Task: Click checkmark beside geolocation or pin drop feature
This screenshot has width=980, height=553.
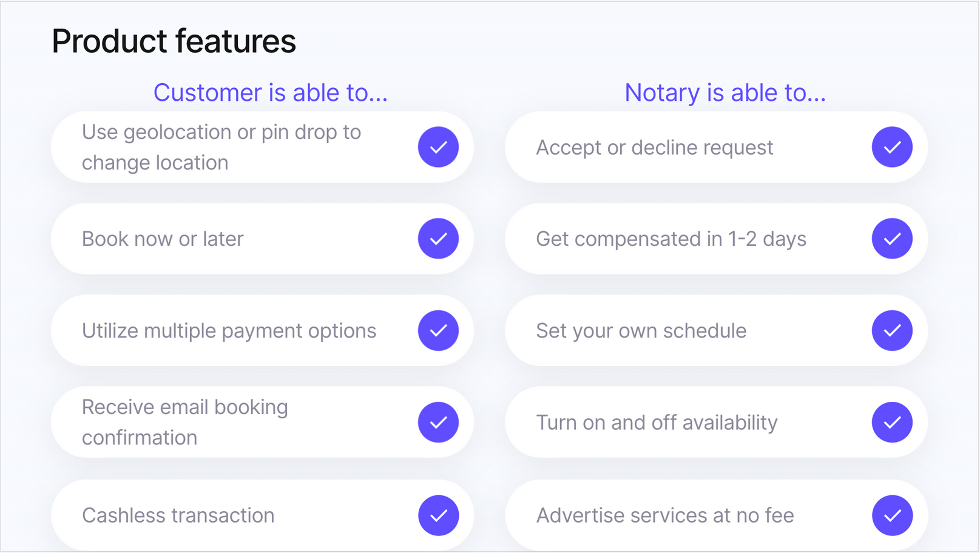Action: 438,147
